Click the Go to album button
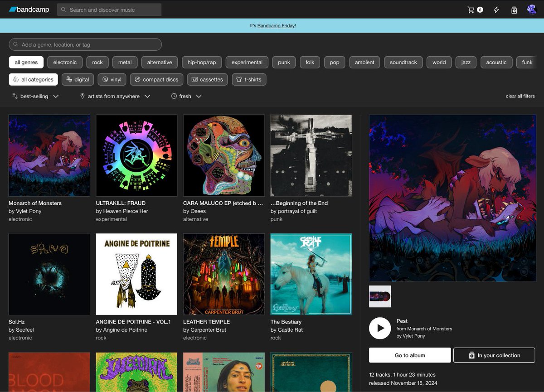This screenshot has width=544, height=392. (410, 355)
